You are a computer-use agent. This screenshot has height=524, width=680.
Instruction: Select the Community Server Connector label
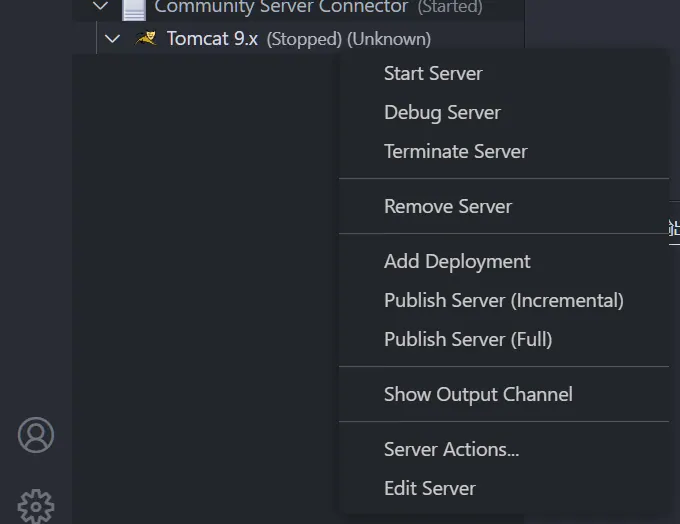(x=281, y=7)
